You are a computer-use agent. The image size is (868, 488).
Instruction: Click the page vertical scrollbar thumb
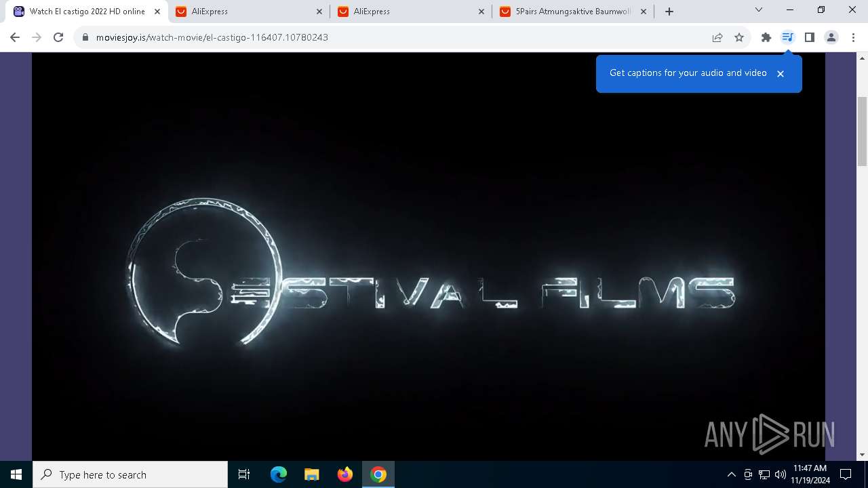pos(862,131)
